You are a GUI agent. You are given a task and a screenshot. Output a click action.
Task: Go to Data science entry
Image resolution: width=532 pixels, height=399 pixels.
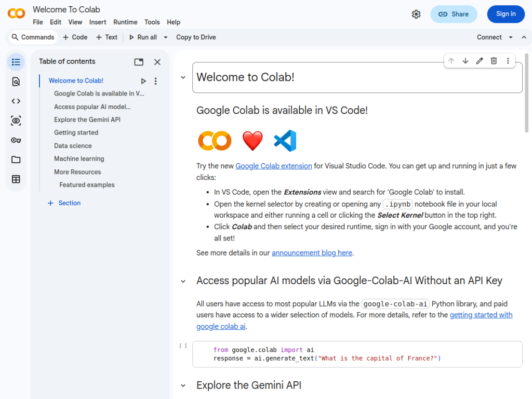point(73,146)
